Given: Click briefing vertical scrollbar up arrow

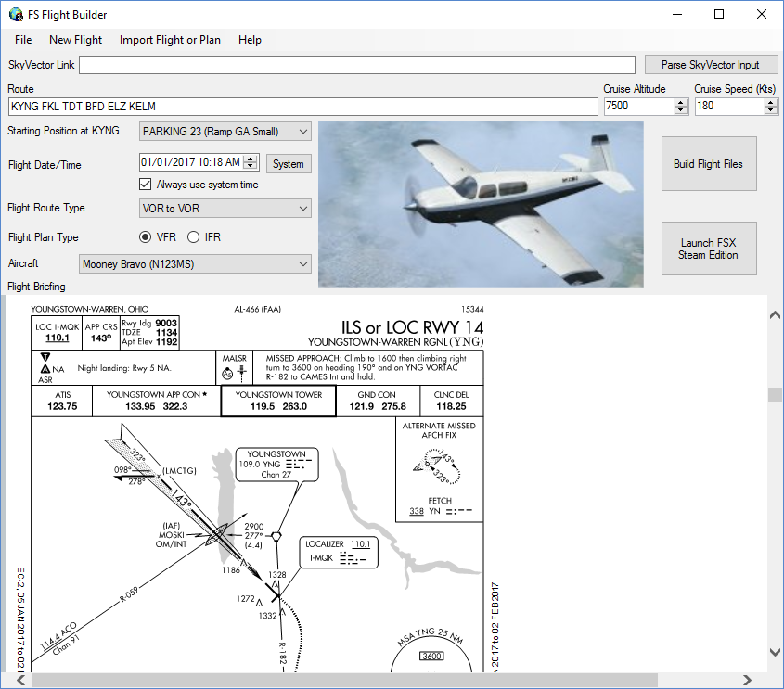Looking at the screenshot, I should pos(775,314).
